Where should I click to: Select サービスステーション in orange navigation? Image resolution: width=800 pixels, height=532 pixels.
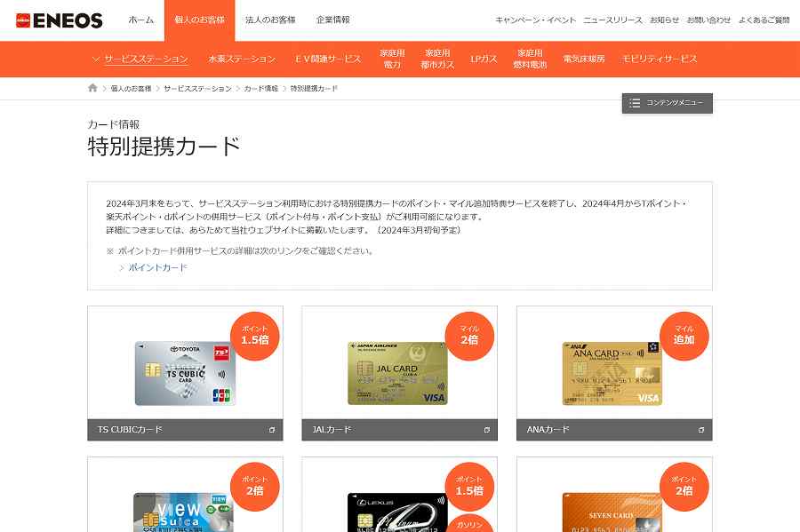pos(146,60)
